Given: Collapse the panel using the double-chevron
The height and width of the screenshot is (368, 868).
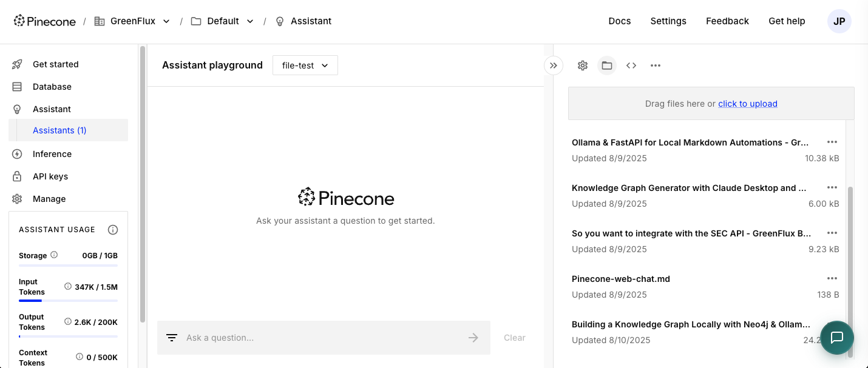Looking at the screenshot, I should (553, 65).
